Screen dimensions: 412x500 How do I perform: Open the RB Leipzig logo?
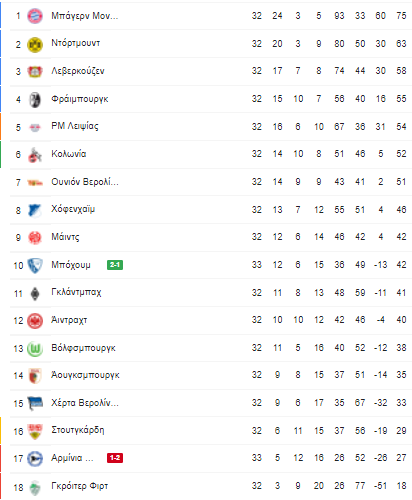(35, 127)
